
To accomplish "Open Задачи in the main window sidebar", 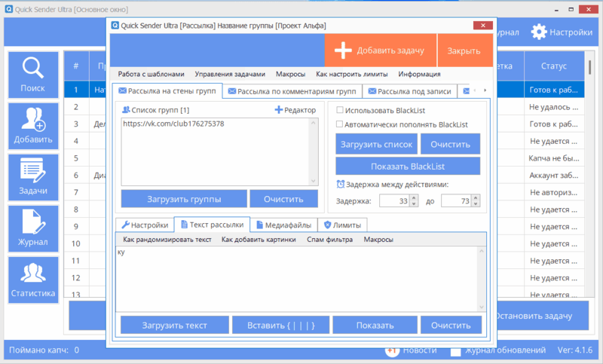I will [33, 177].
